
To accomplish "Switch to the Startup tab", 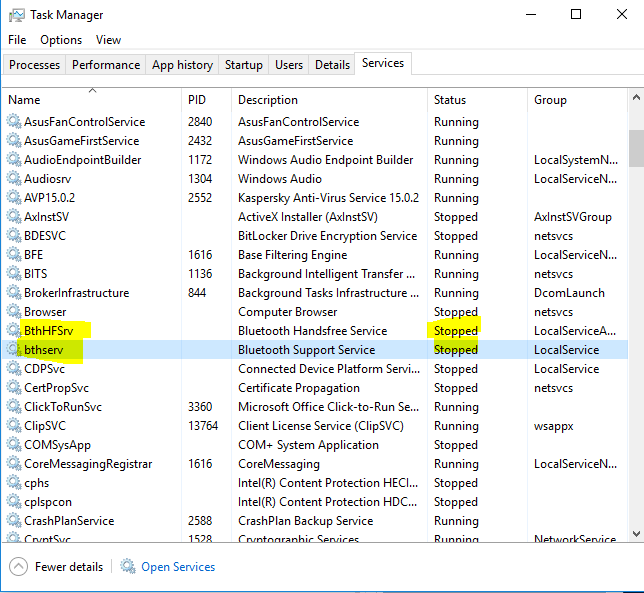I will pos(244,64).
